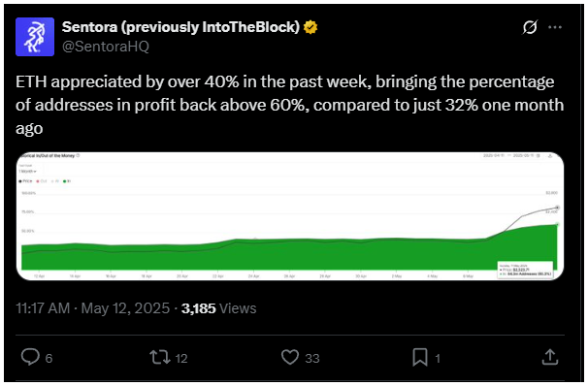
Task: Reply using the comment bubble icon
Action: pyautogui.click(x=30, y=357)
